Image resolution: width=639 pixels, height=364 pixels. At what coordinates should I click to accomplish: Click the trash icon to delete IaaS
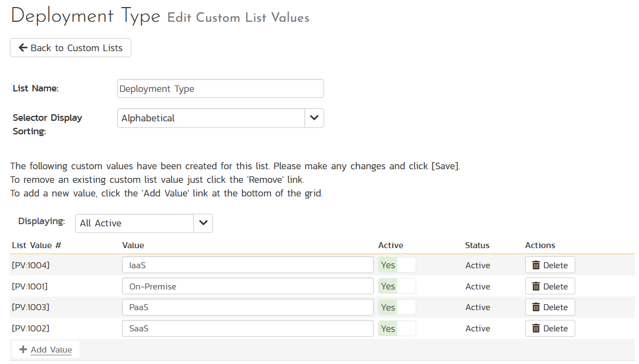click(537, 265)
